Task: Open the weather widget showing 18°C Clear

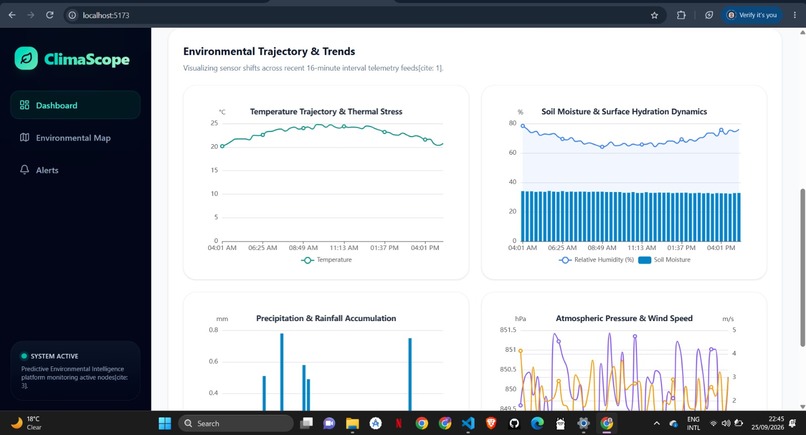Action: pyautogui.click(x=27, y=423)
